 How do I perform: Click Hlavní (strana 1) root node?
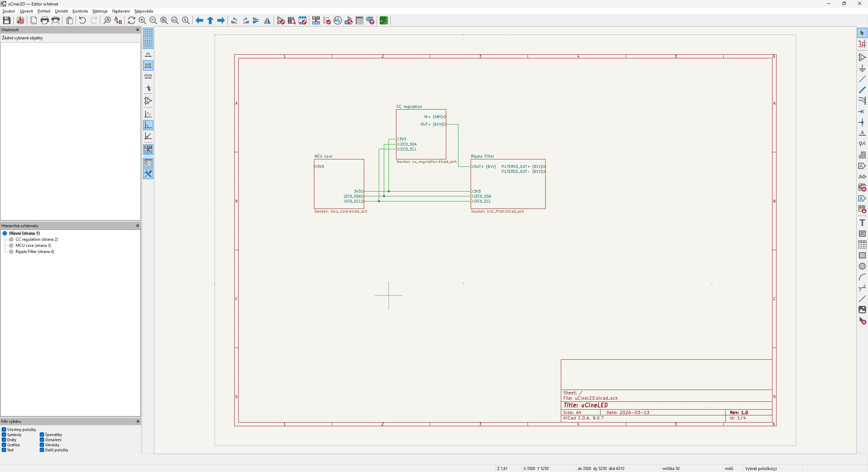click(24, 233)
